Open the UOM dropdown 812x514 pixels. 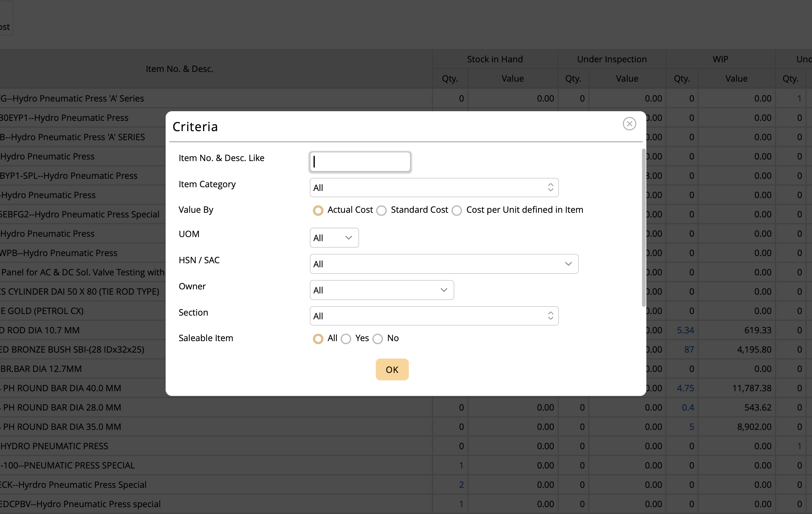334,238
